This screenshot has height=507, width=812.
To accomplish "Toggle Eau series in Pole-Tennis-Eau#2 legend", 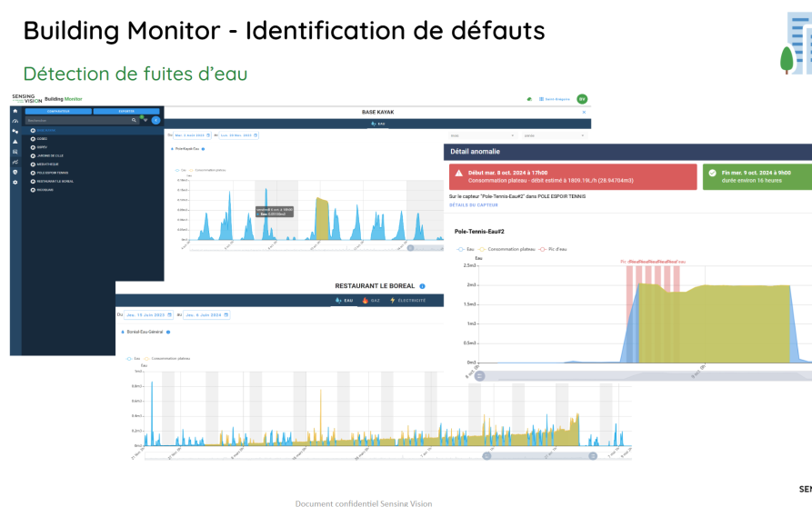I will pyautogui.click(x=466, y=249).
